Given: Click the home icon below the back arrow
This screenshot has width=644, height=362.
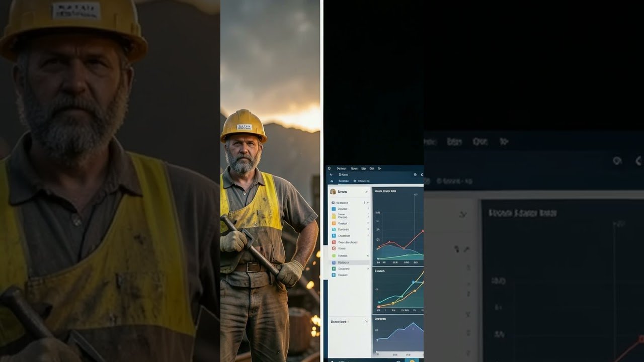Looking at the screenshot, I should [x=331, y=181].
